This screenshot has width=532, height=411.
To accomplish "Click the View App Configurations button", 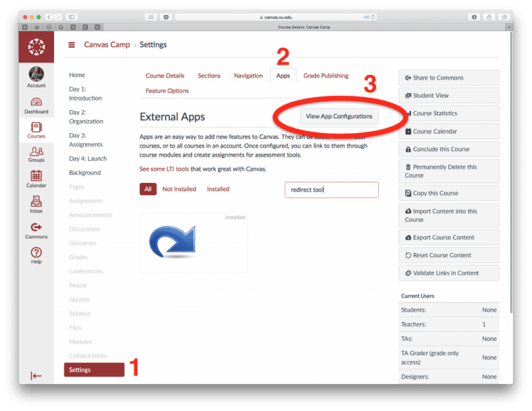I will pos(339,116).
